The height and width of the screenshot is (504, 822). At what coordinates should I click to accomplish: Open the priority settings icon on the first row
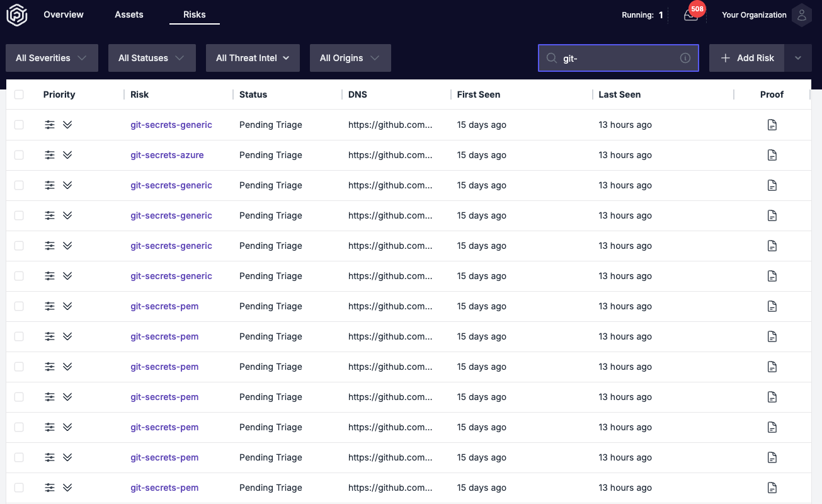click(50, 125)
